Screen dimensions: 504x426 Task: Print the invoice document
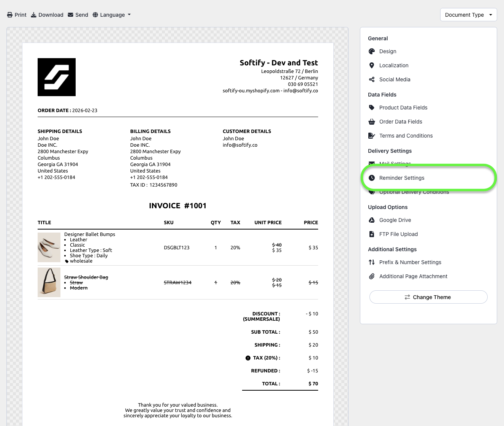[17, 15]
